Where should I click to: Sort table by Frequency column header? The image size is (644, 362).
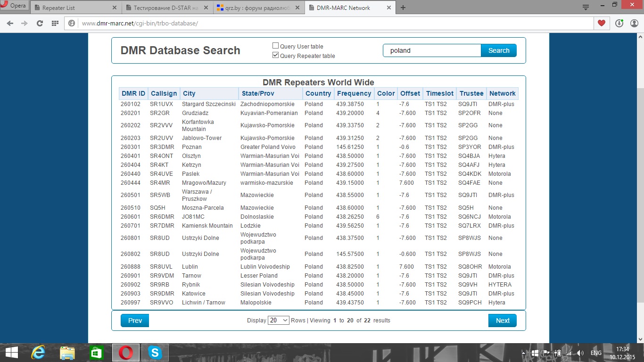(354, 93)
